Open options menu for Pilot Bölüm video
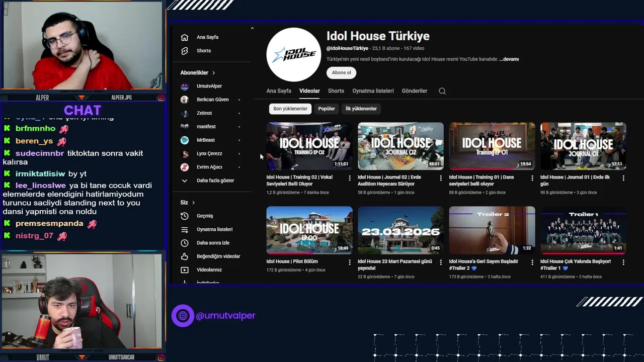Image resolution: width=644 pixels, height=362 pixels. (x=350, y=262)
